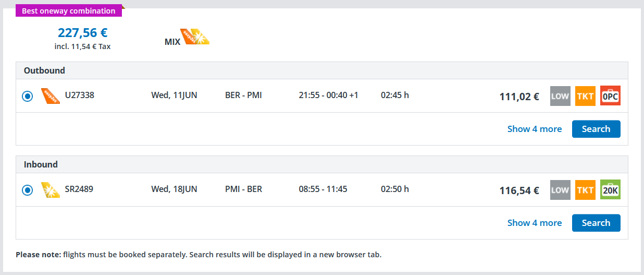644x275 pixels.
Task: Expand Show 4 more outbound flights
Action: [535, 129]
